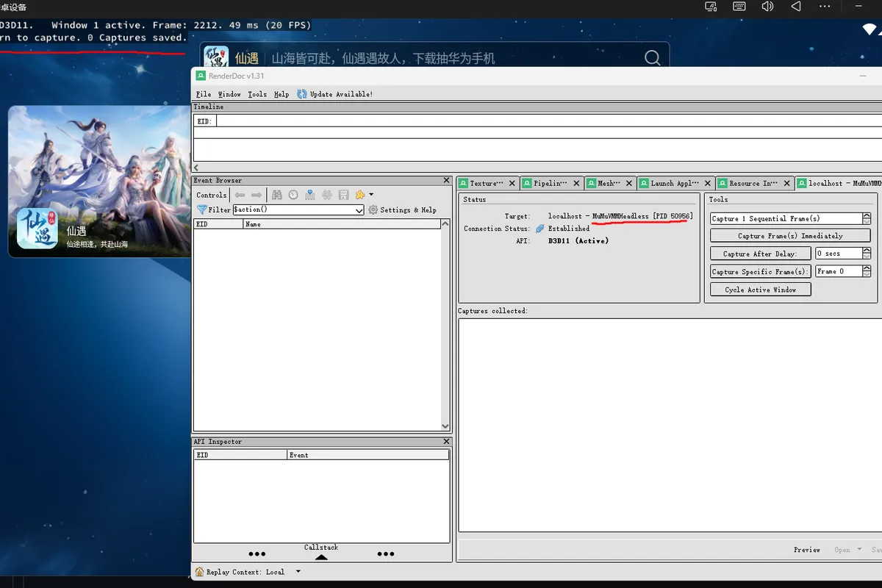Click Capture Frame(s) Immediately button

790,236
